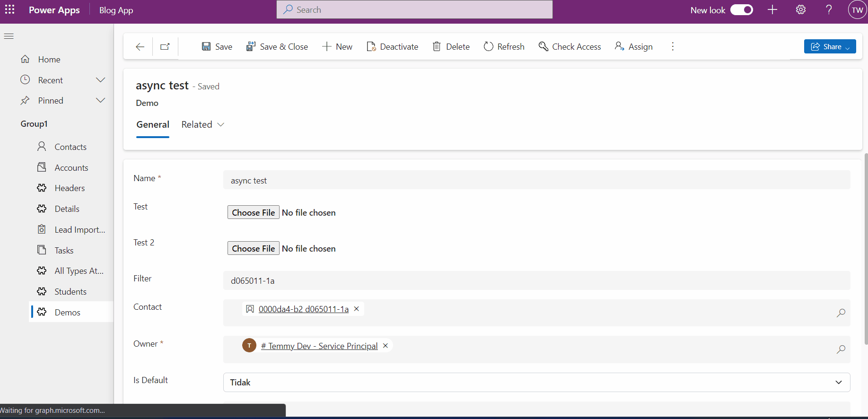
Task: Click the Power Apps title
Action: pyautogui.click(x=54, y=10)
